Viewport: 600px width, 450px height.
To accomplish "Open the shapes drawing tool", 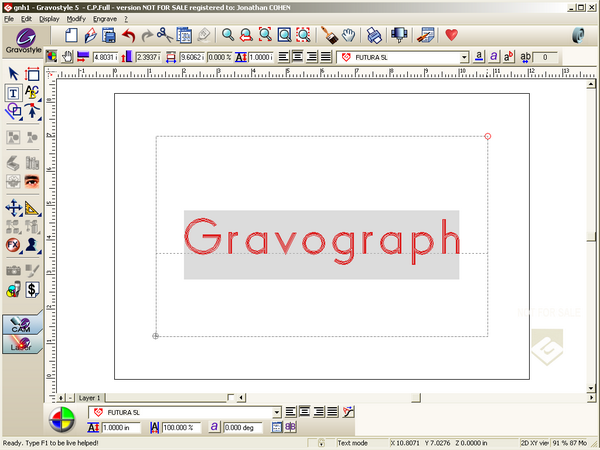I will [x=13, y=111].
